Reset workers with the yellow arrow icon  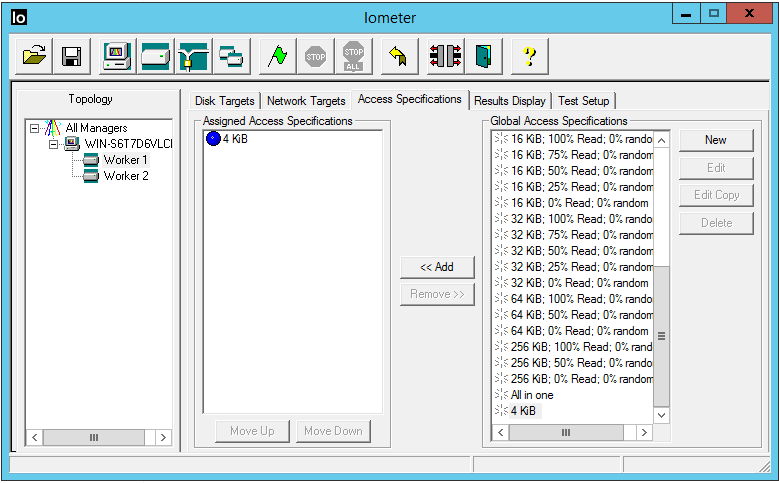pyautogui.click(x=399, y=56)
